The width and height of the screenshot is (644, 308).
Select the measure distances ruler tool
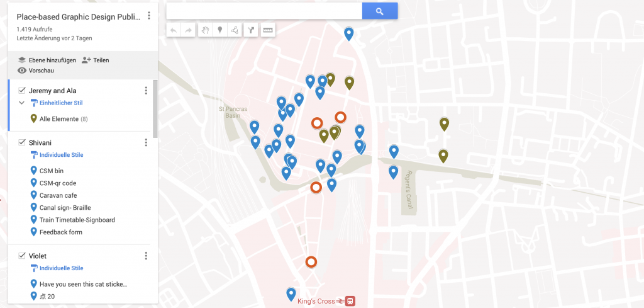[x=268, y=30]
